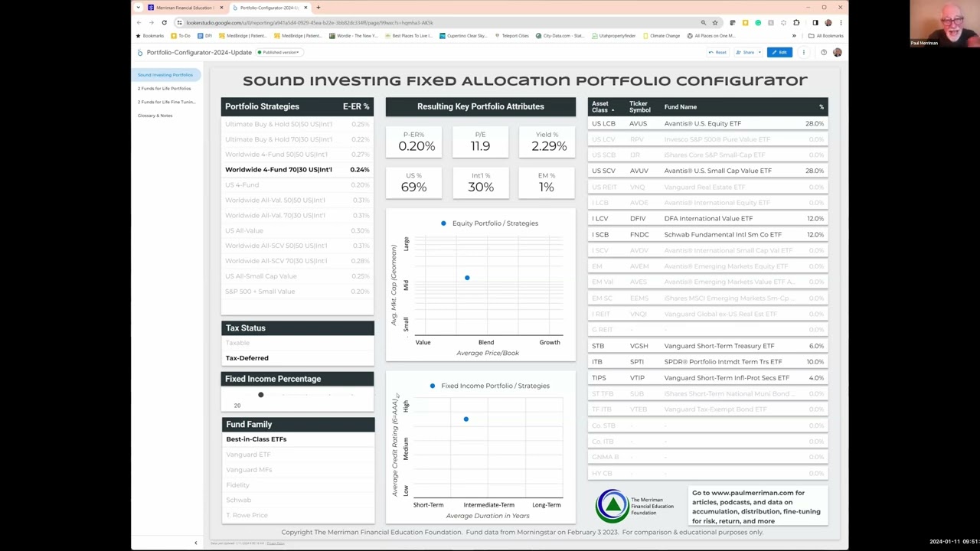Choose Best-in-Class ETFs fund family
980x551 pixels.
[x=297, y=439]
